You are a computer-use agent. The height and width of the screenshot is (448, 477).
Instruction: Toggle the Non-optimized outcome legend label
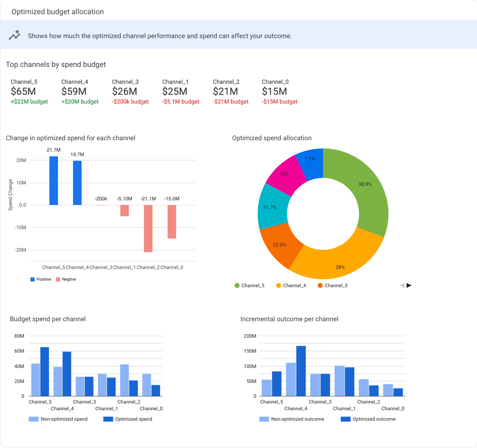pyautogui.click(x=297, y=419)
